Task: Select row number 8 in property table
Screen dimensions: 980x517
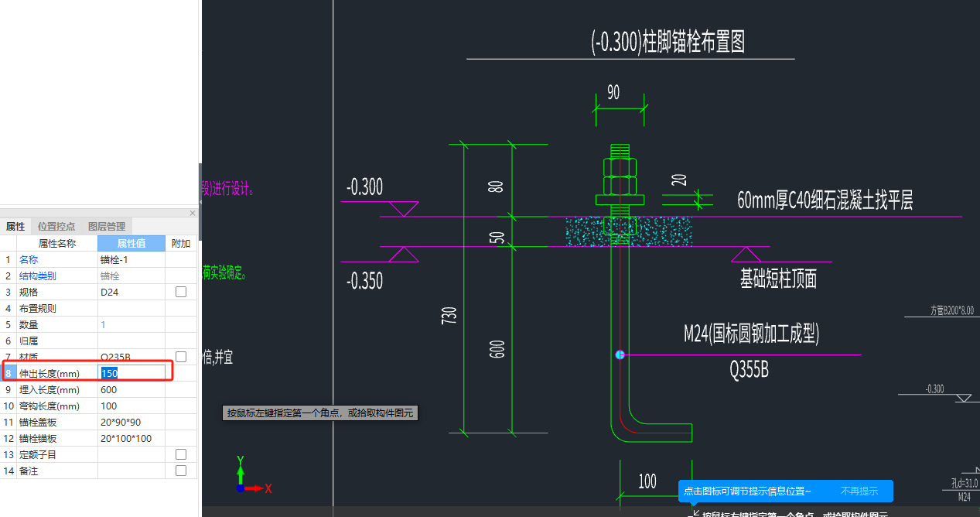Action: pos(9,373)
